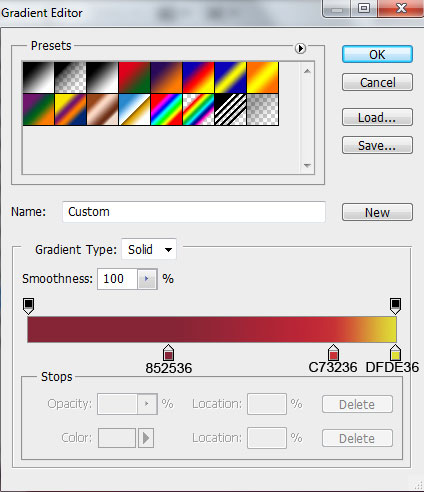This screenshot has width=424, height=492.
Task: Select the violet green orange preset
Action: (38, 110)
